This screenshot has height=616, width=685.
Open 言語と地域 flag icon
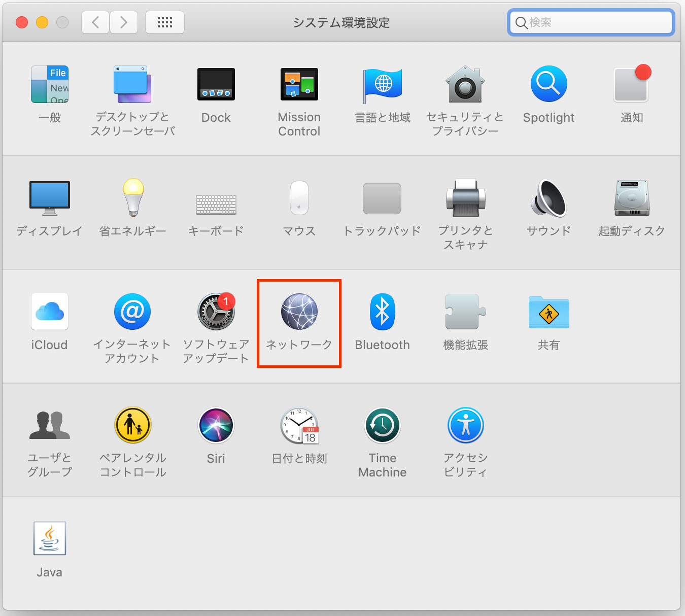[383, 85]
